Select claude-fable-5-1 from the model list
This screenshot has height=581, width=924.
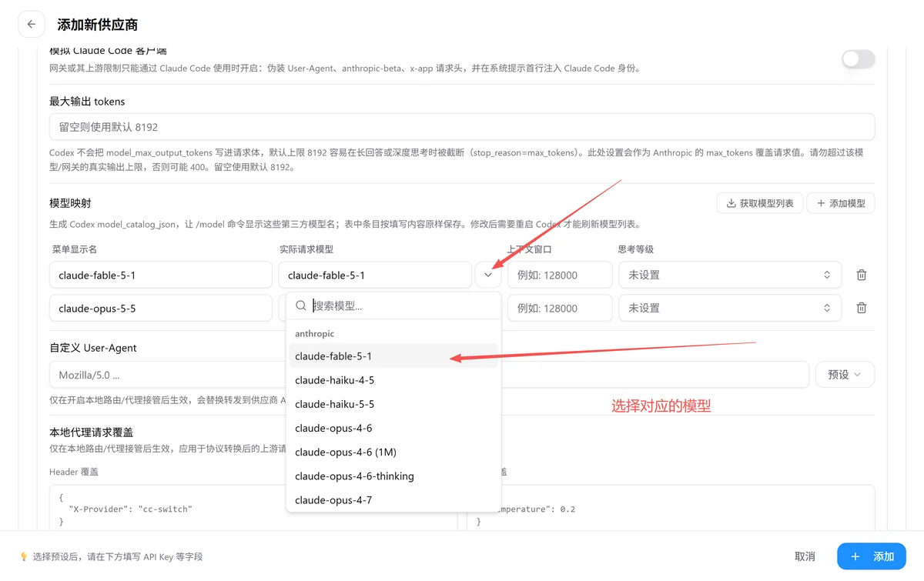click(x=393, y=356)
